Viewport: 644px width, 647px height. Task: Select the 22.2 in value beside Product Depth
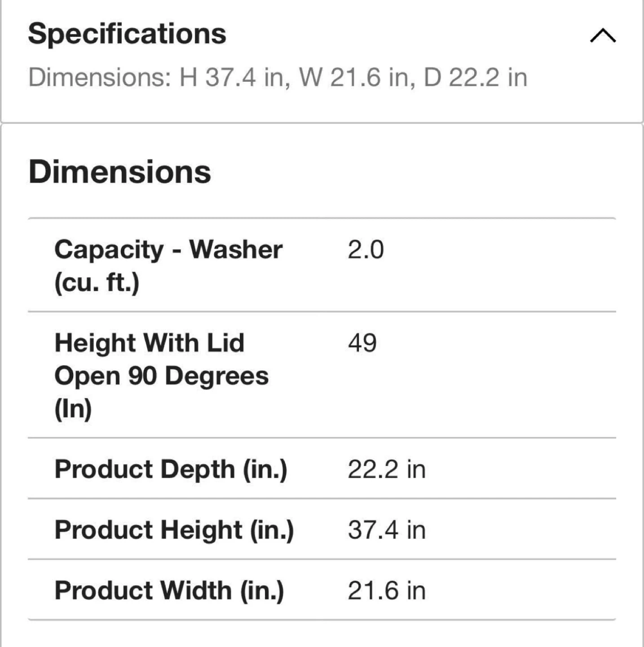[x=386, y=469]
